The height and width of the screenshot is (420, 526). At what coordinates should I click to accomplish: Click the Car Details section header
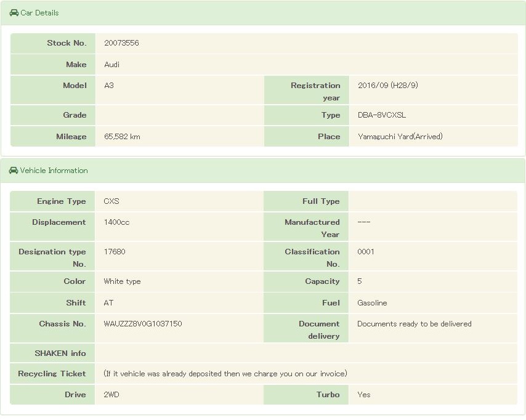pos(39,13)
